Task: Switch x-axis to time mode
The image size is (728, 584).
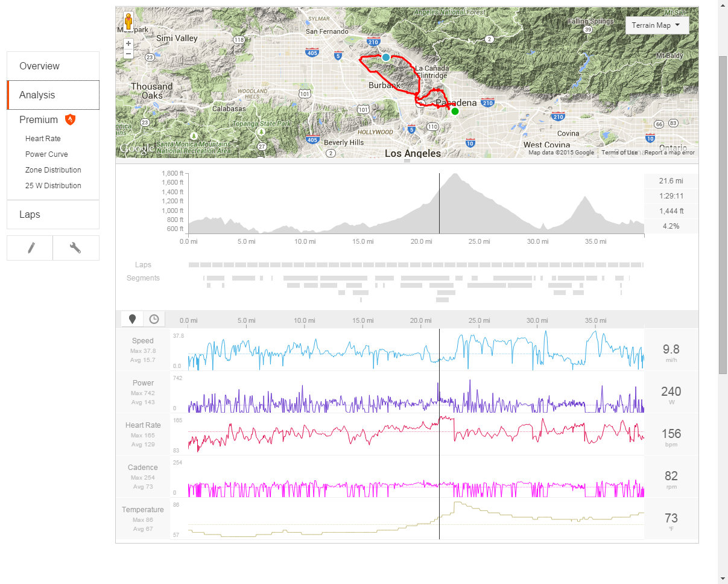Action: (154, 319)
